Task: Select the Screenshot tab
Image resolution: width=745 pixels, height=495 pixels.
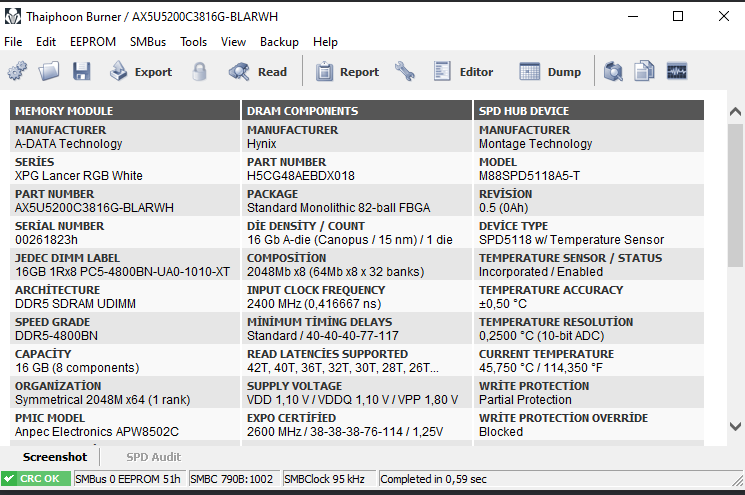Action: pos(55,457)
